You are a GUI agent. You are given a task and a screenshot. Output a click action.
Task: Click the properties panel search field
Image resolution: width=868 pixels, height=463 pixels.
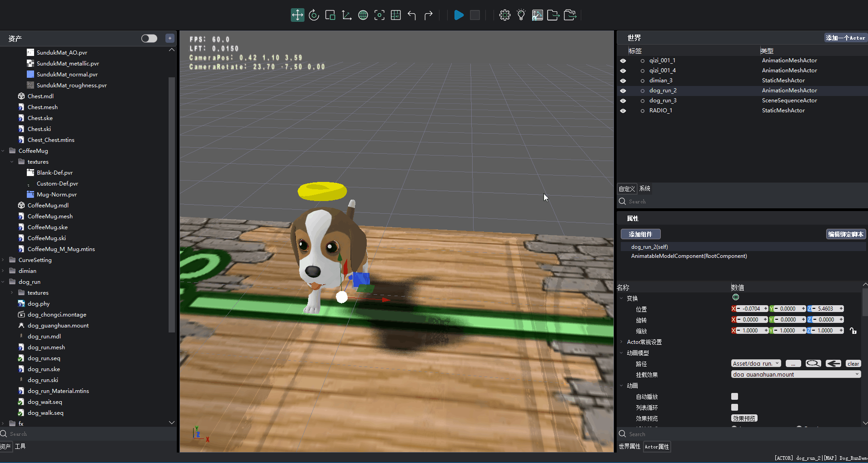coord(743,434)
